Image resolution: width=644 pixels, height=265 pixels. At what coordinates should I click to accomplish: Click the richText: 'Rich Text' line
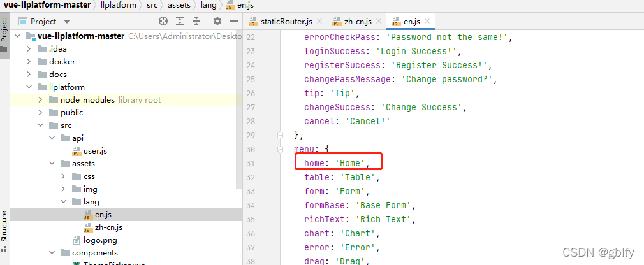pos(360,219)
